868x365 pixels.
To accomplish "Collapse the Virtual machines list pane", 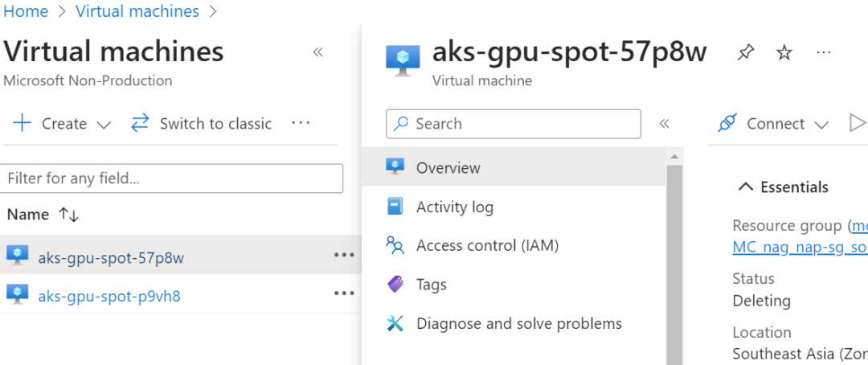I will coord(318,53).
